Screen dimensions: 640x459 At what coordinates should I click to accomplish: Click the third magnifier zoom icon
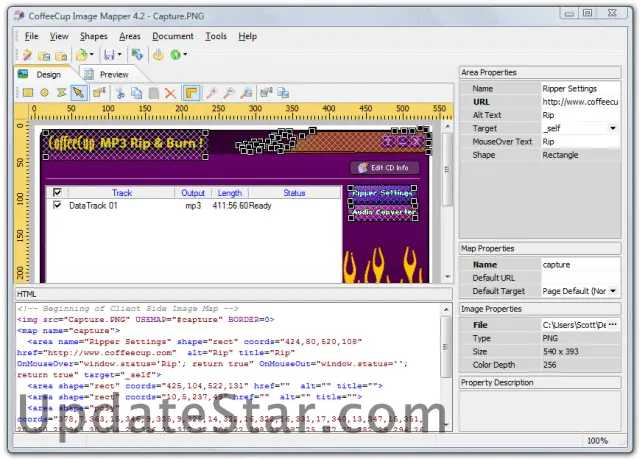pos(246,93)
